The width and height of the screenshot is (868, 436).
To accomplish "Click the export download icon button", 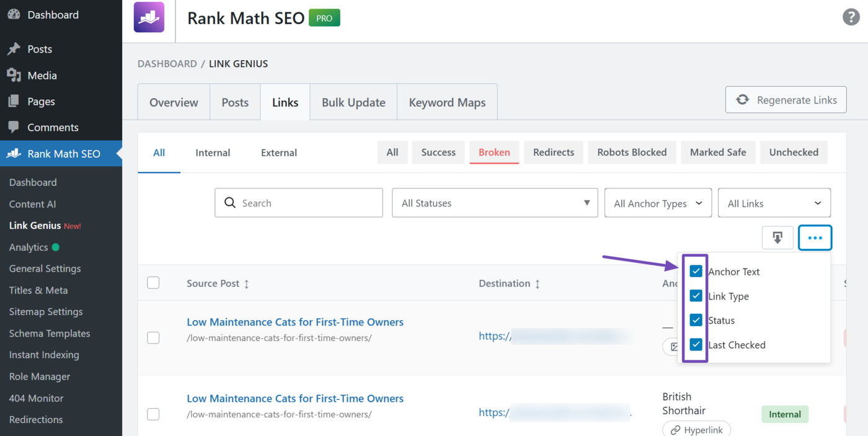I will tap(777, 238).
